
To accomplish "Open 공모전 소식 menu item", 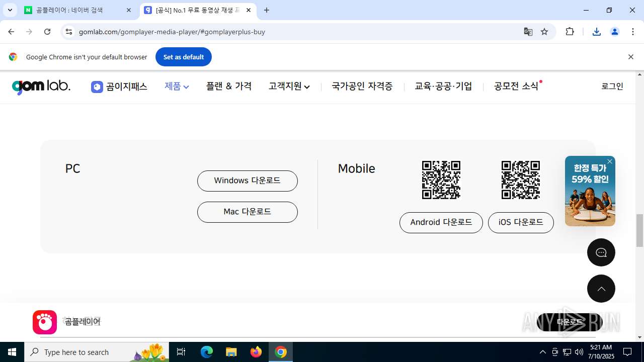I will [517, 86].
